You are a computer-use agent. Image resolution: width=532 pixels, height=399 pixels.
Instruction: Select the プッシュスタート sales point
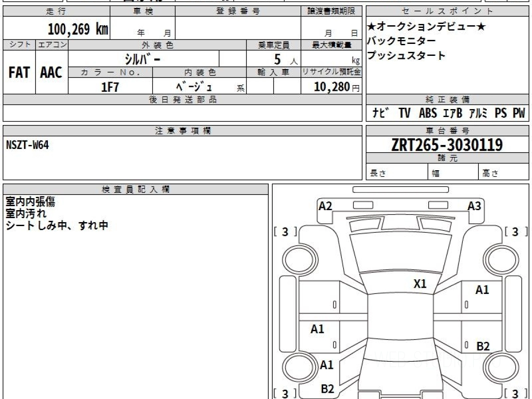(x=407, y=56)
